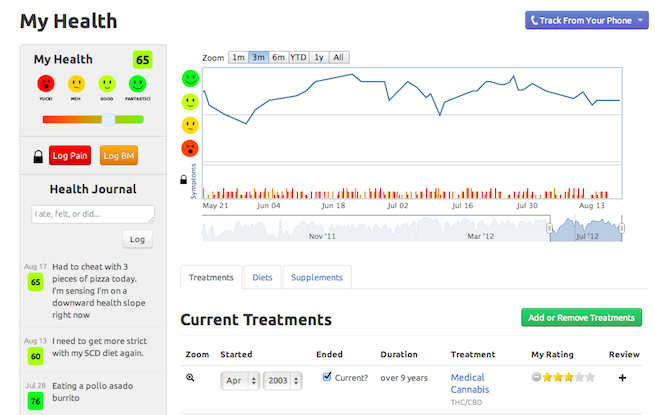Select the yellow 'Meh' face icon
This screenshot has width=655, height=415.
[x=76, y=84]
